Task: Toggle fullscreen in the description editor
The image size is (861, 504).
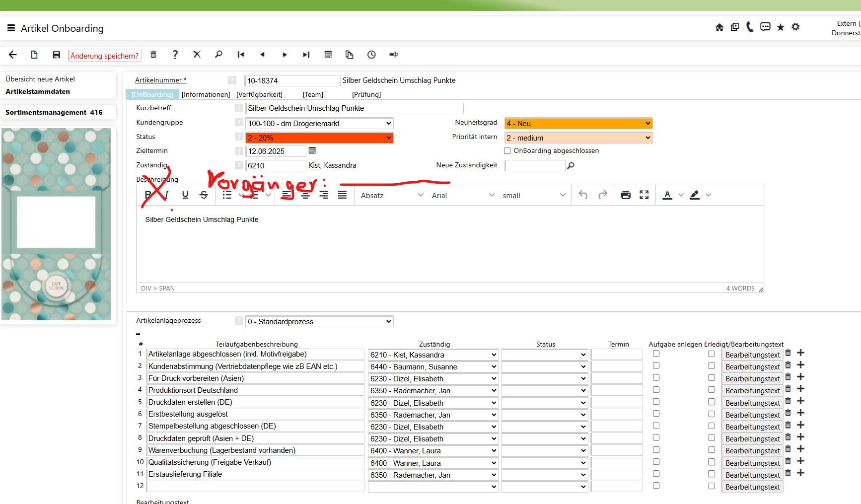Action: click(644, 195)
